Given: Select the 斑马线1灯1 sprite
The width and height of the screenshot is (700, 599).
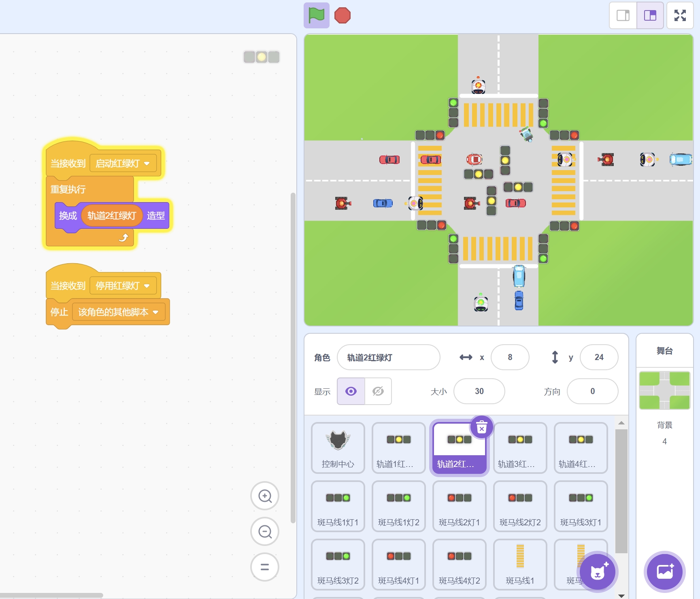Looking at the screenshot, I should point(338,506).
